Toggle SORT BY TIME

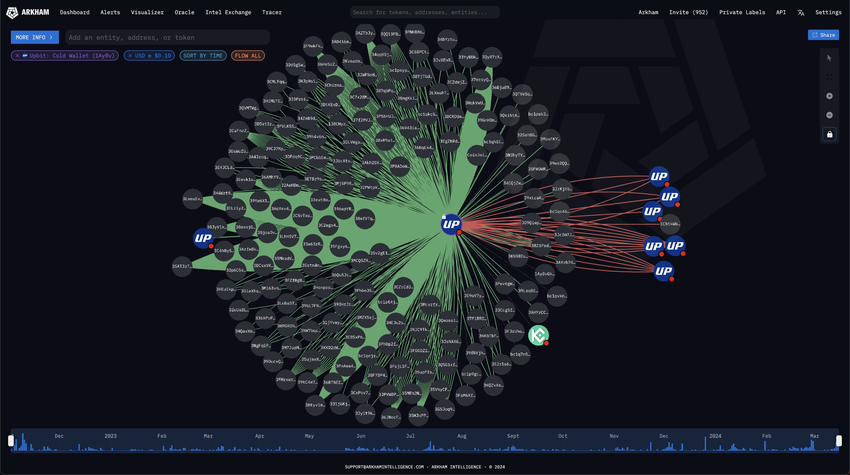(x=203, y=55)
